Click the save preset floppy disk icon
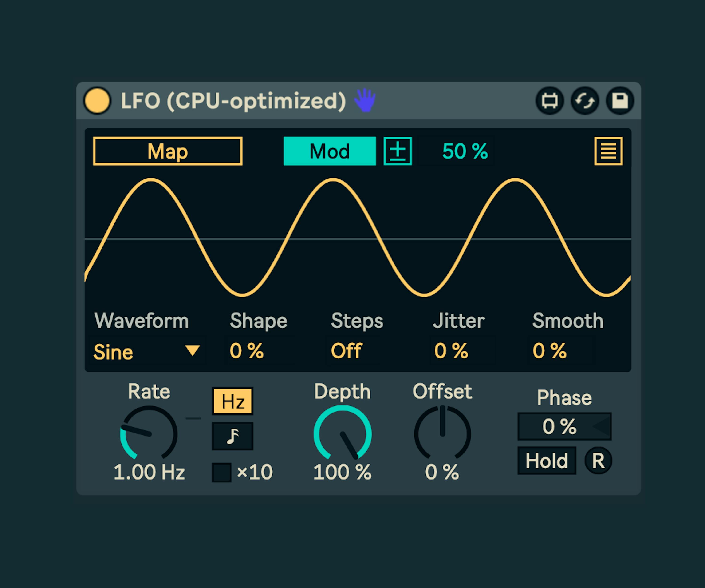The height and width of the screenshot is (588, 705). [x=620, y=101]
